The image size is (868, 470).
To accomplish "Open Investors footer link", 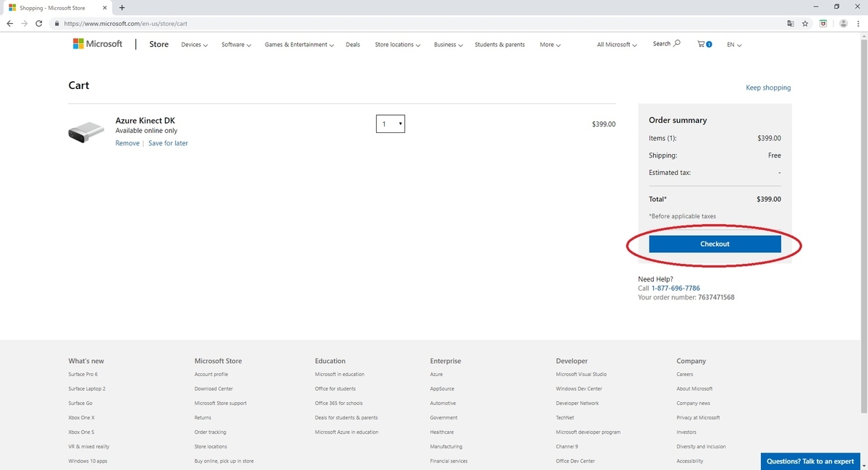I will pos(686,432).
